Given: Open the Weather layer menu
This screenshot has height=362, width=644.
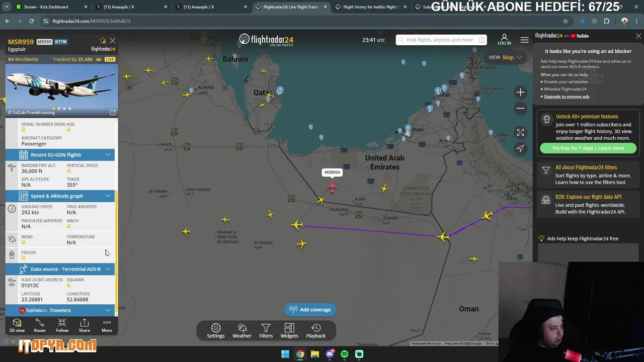Looking at the screenshot, I should [x=242, y=330].
